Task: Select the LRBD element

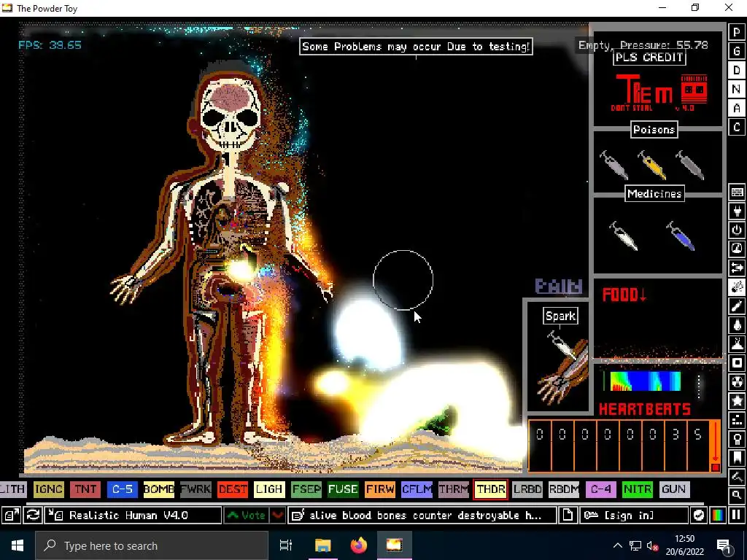Action: [x=527, y=489]
